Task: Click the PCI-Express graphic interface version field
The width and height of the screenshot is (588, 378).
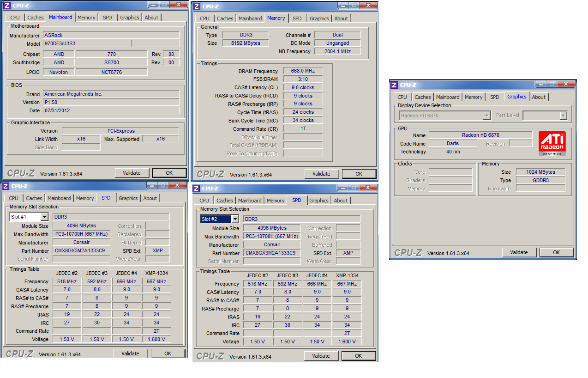Action: tap(120, 131)
